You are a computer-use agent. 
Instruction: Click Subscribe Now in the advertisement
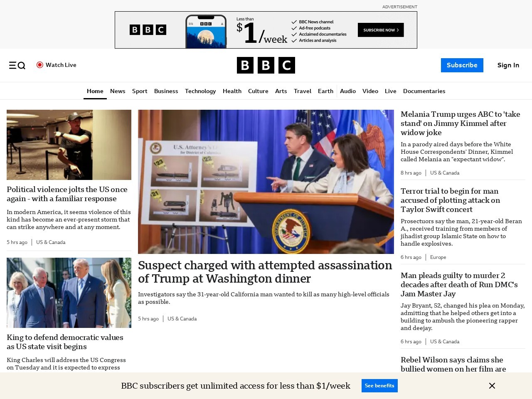[x=381, y=30]
